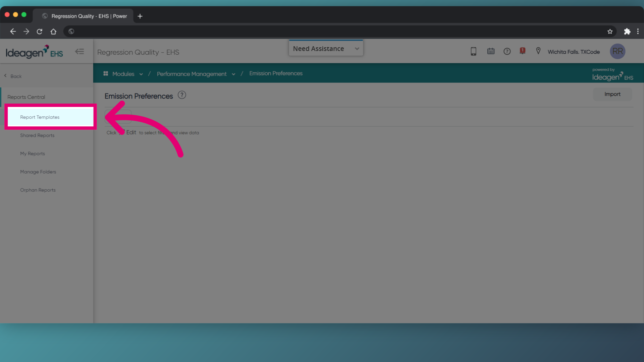Go back with browser back arrow

13,32
